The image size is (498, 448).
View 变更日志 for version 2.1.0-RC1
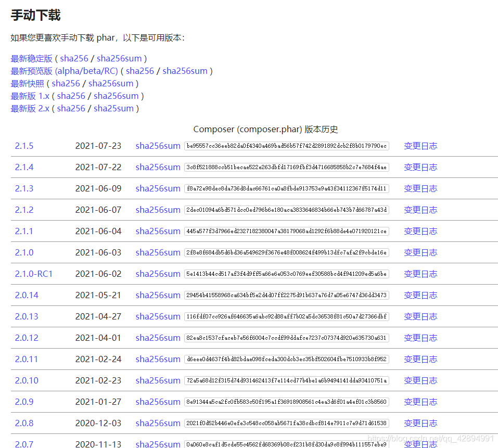[x=420, y=274]
